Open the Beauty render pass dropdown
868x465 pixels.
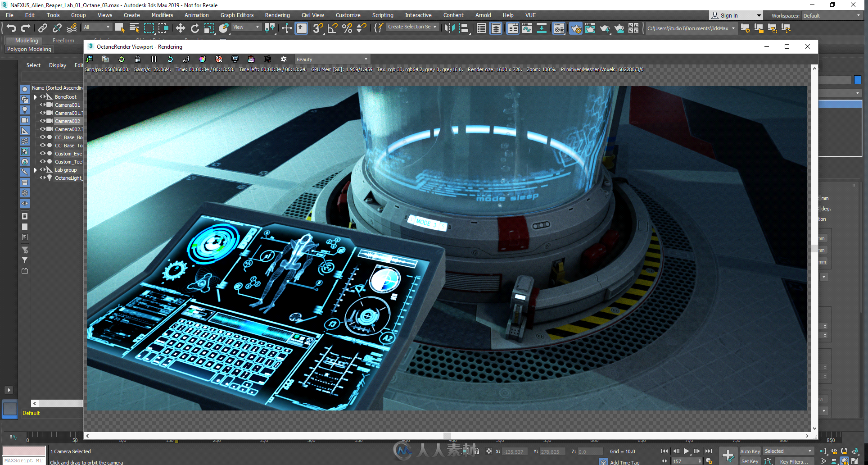point(332,59)
